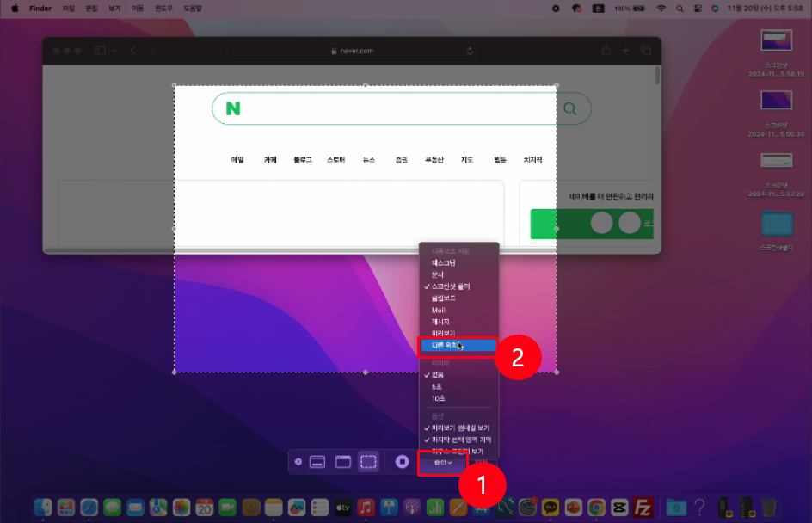Go back in Safari

pos(133,51)
